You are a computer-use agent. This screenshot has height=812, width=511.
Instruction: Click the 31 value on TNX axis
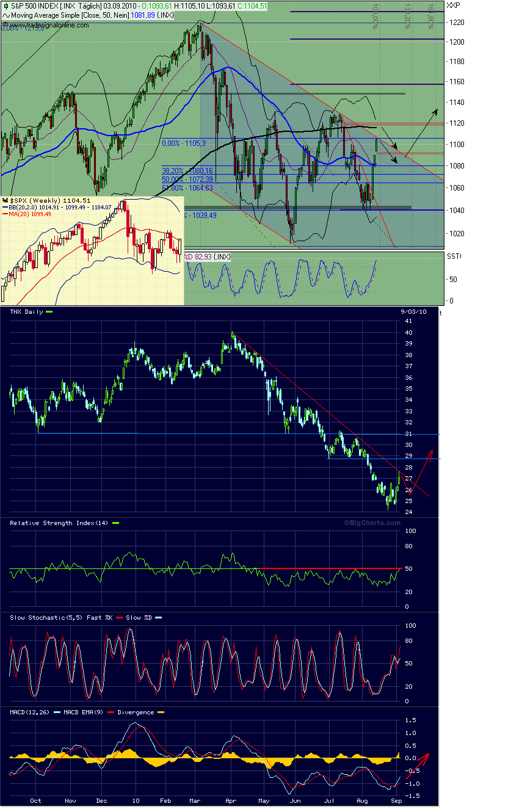click(408, 434)
